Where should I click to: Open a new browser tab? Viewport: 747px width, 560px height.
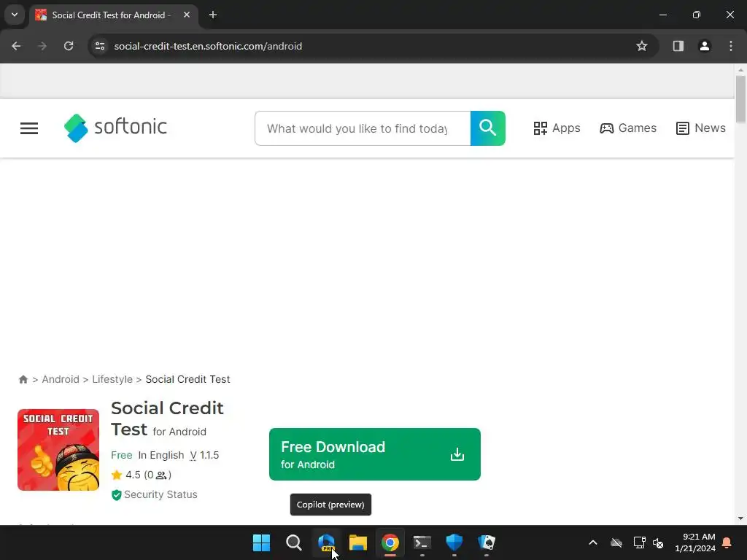tap(213, 15)
